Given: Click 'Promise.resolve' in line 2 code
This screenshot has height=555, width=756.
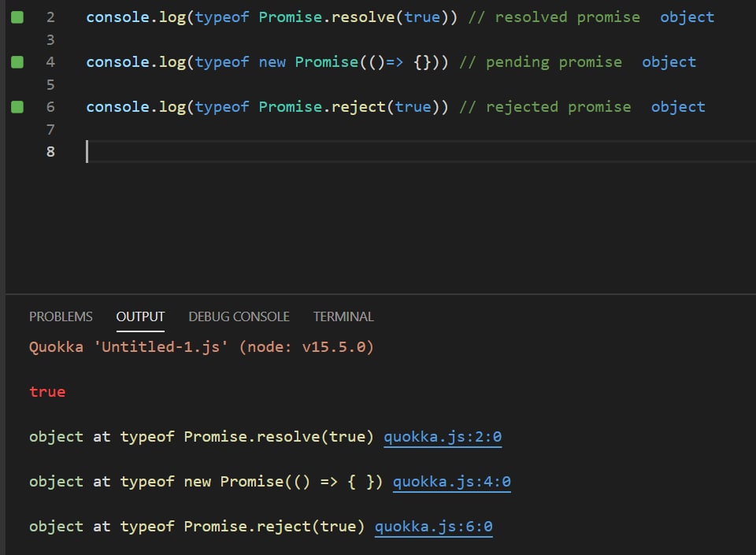Looking at the screenshot, I should click(x=326, y=17).
